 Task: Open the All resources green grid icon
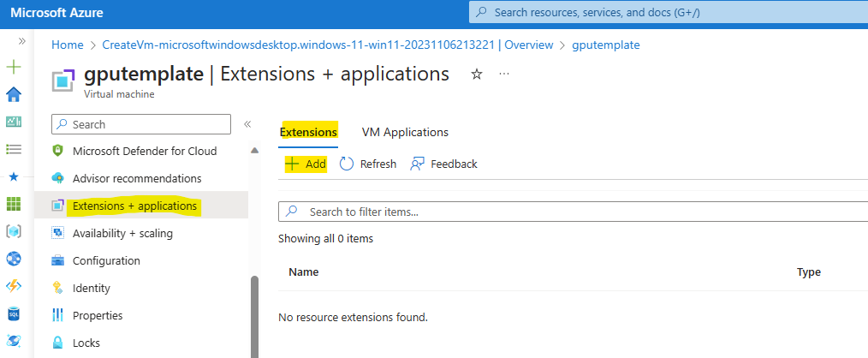14,204
